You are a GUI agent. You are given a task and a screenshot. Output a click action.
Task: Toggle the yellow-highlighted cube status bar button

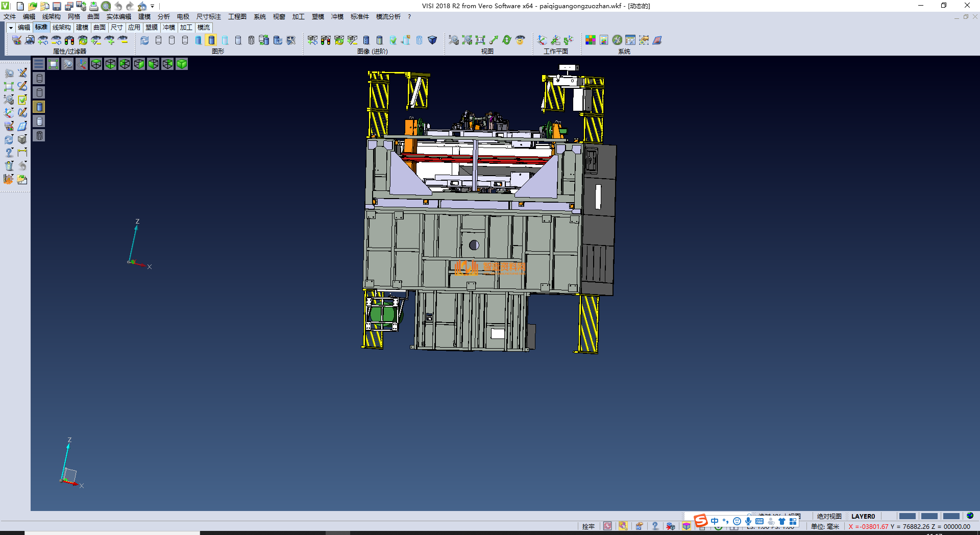click(x=687, y=526)
